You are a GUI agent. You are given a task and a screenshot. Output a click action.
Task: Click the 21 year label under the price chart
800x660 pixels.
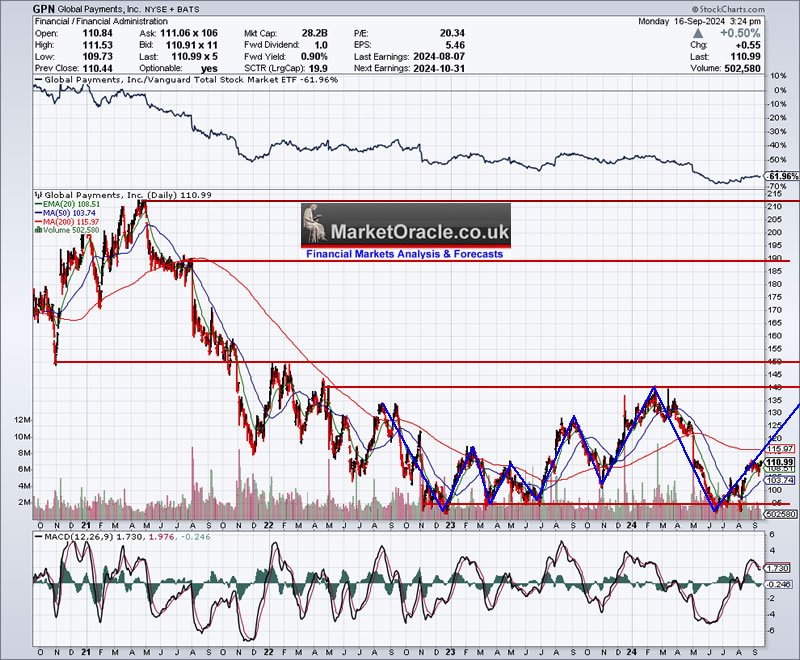86,525
